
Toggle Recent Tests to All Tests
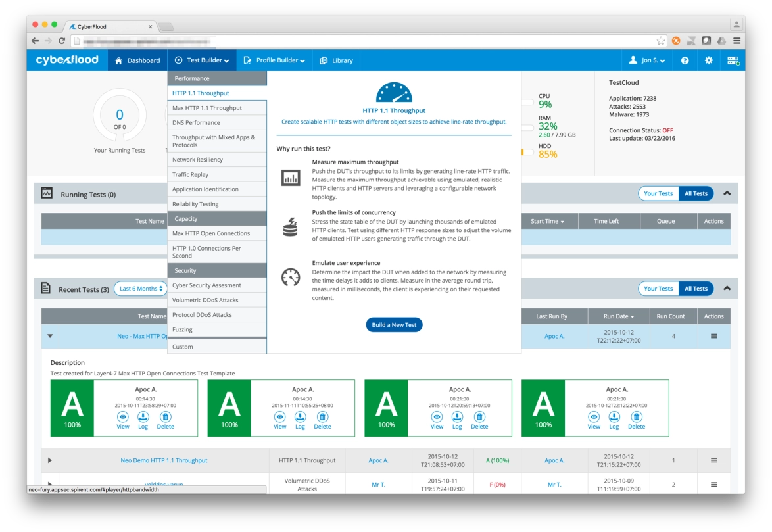696,289
